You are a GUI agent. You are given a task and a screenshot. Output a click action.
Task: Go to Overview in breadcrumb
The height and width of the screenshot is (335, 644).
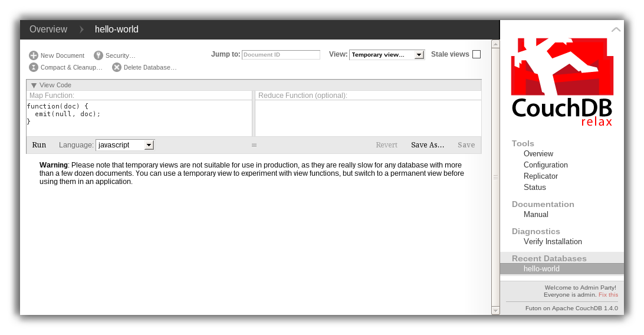coord(48,29)
